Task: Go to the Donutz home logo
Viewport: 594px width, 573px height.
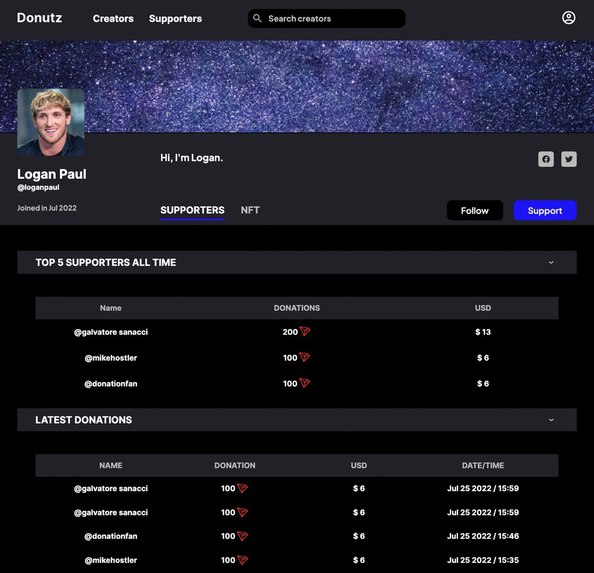Action: click(39, 18)
